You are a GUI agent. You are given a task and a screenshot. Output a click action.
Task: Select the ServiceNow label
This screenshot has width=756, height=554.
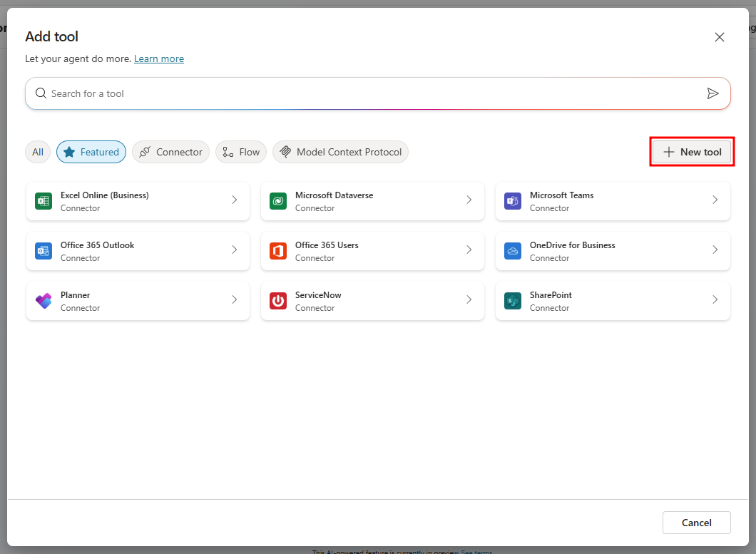click(x=318, y=295)
